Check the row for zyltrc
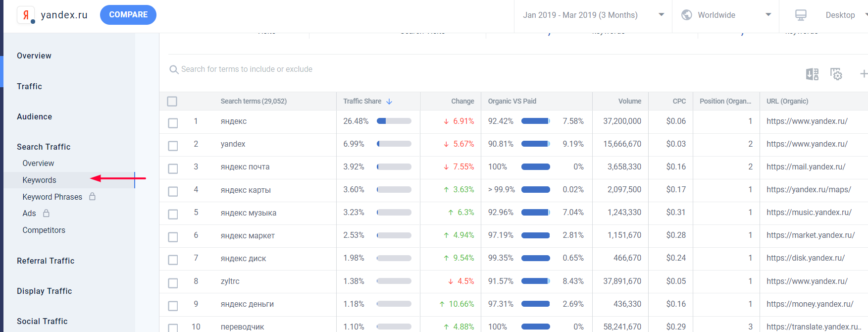Image resolution: width=868 pixels, height=332 pixels. click(x=173, y=283)
